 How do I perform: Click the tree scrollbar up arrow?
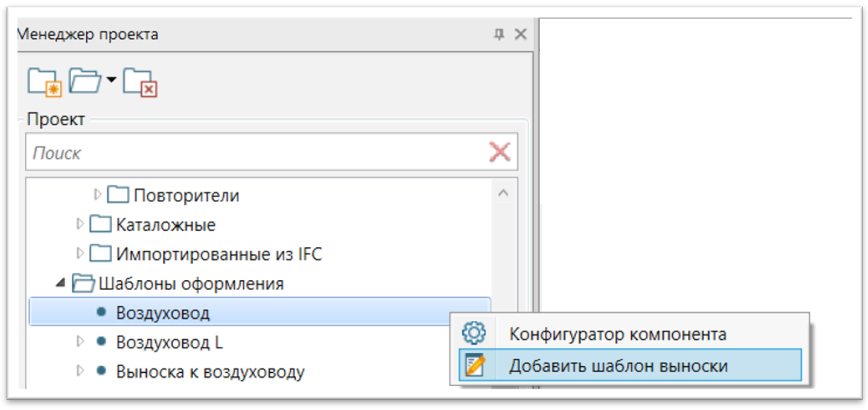click(503, 194)
